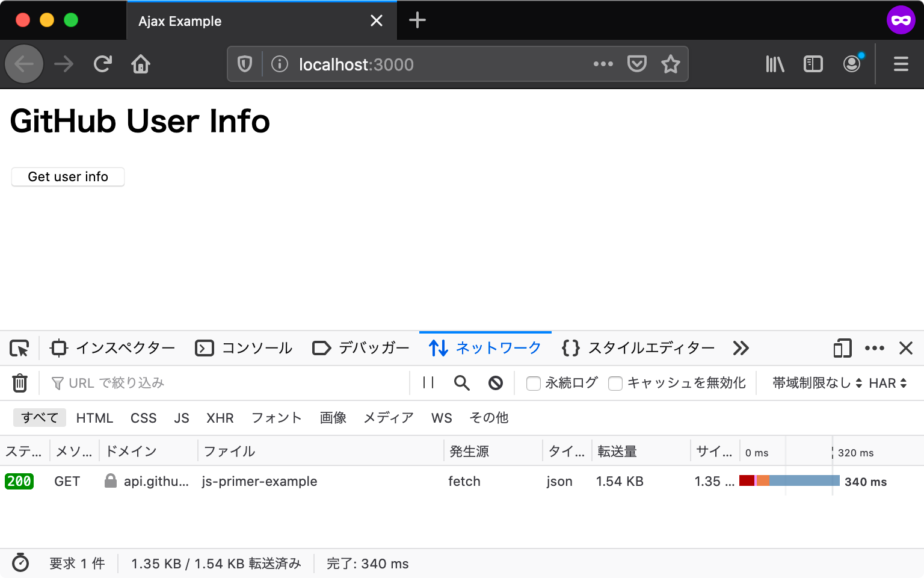The width and height of the screenshot is (924, 578).
Task: Pause network traffic recording
Action: coord(428,382)
